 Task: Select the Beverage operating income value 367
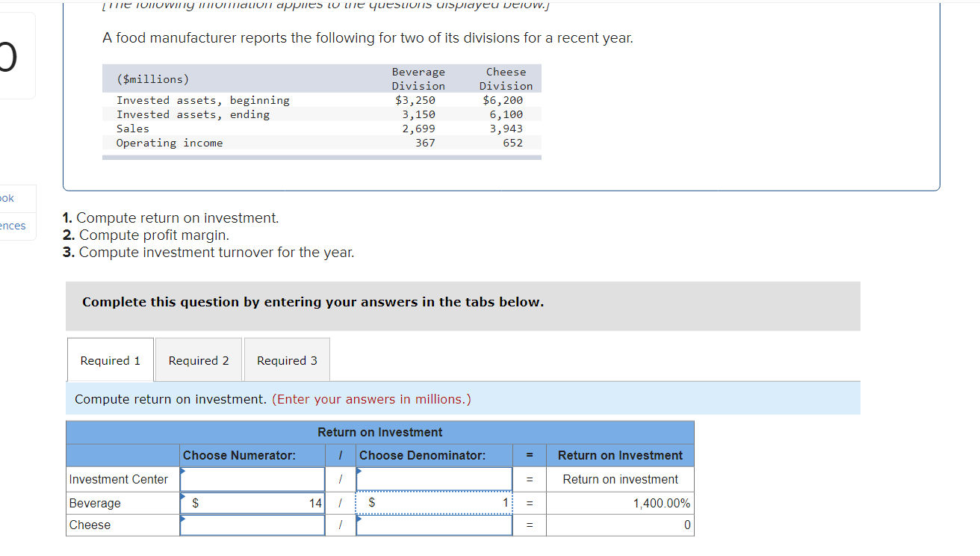pyautogui.click(x=425, y=143)
